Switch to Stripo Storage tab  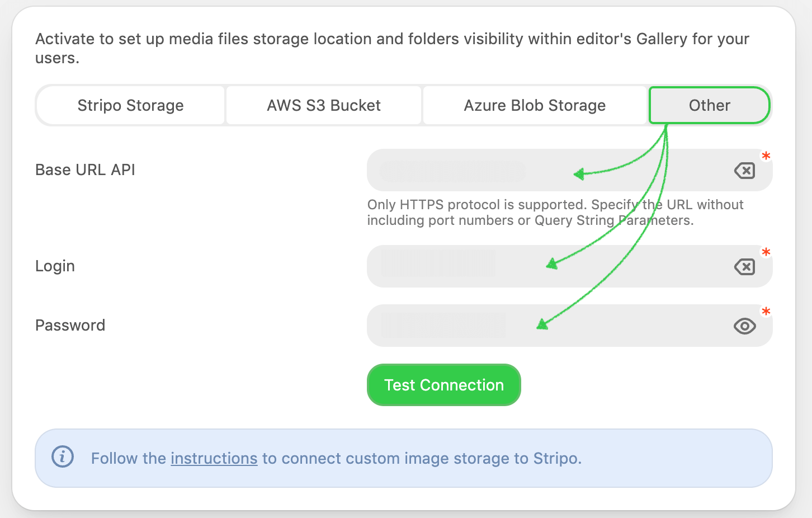tap(130, 105)
